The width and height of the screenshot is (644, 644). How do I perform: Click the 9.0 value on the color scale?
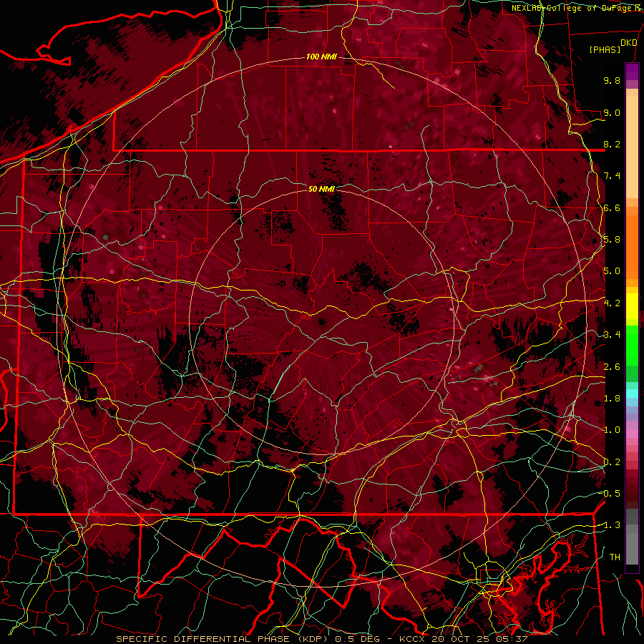click(612, 112)
